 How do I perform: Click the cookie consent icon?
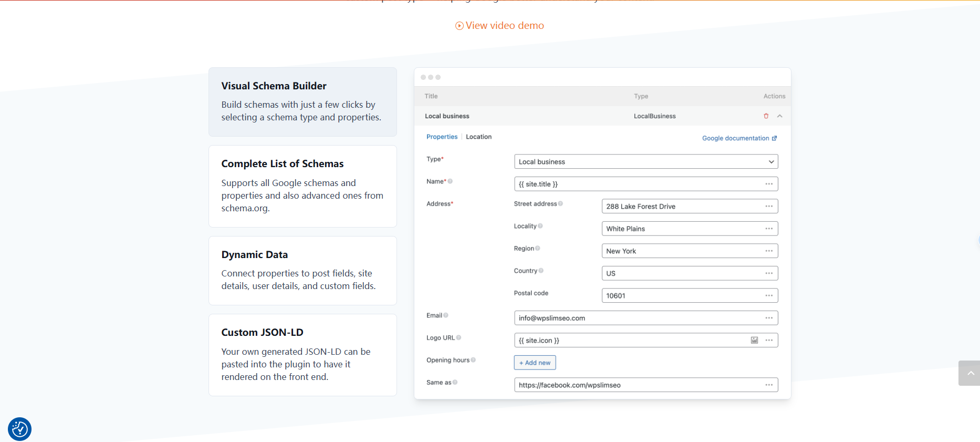point(20,429)
